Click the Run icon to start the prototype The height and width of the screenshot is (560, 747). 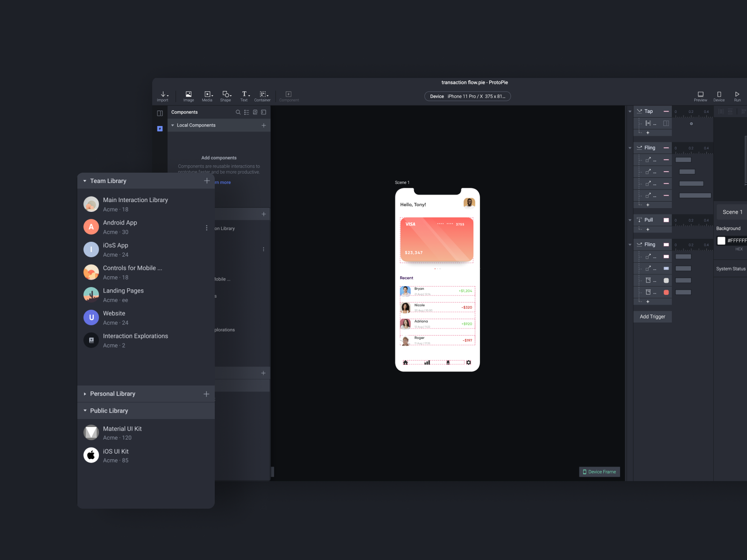(737, 96)
